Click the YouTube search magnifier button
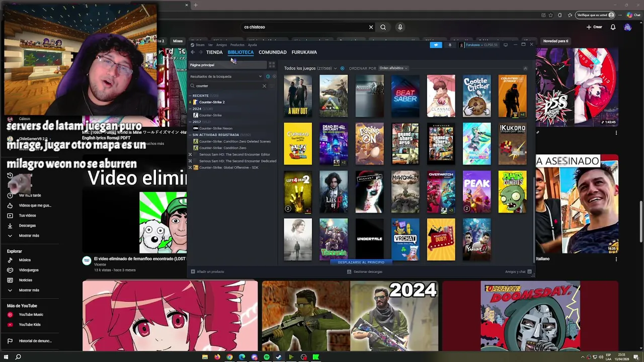Image resolution: width=644 pixels, height=362 pixels. [383, 27]
